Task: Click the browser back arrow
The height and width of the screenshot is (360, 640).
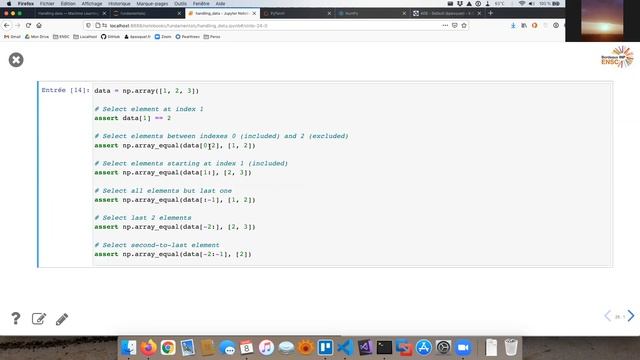Action: tap(7, 25)
